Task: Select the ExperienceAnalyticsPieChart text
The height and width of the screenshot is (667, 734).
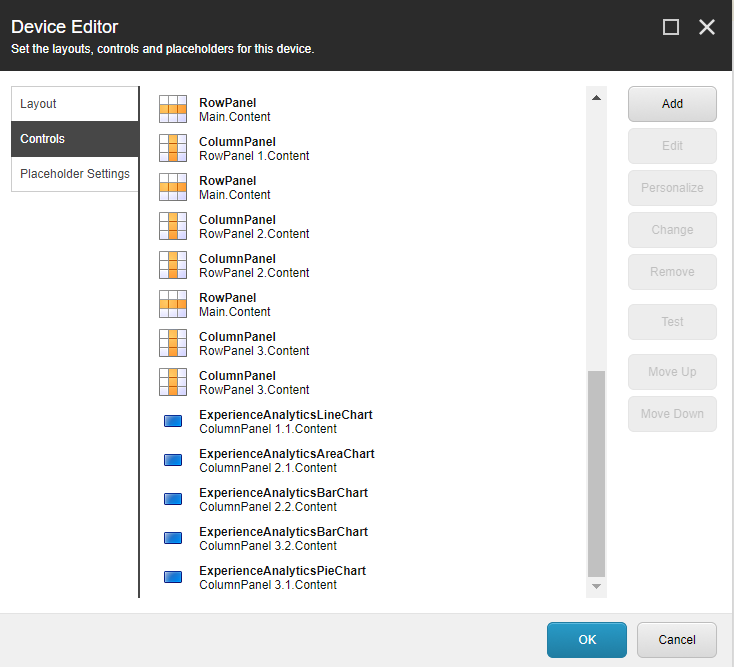Action: pos(282,571)
